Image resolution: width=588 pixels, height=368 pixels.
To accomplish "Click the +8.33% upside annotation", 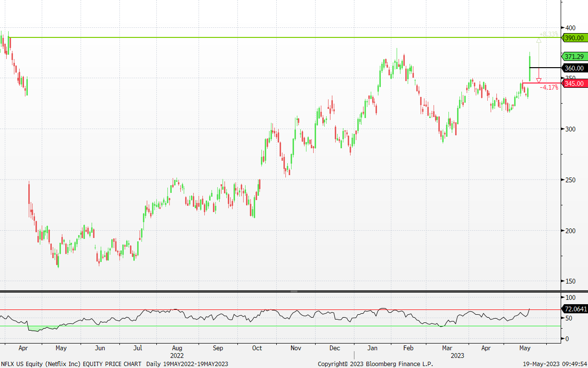I will (549, 34).
